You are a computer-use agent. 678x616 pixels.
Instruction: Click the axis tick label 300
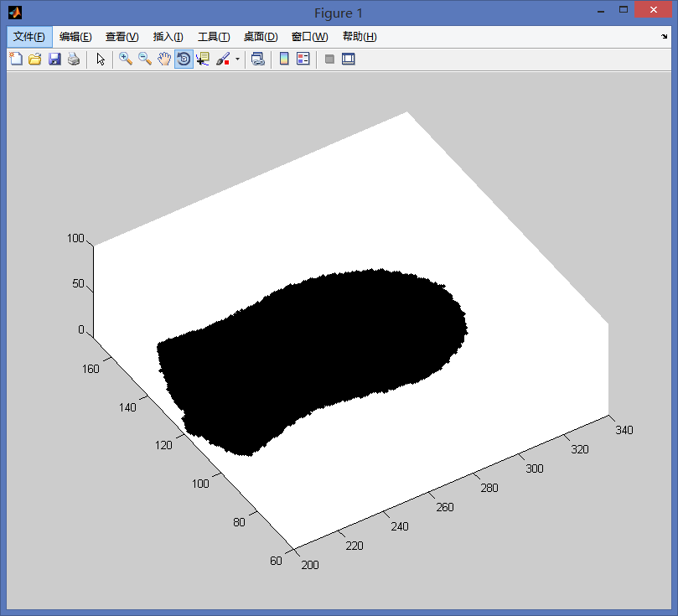pos(535,468)
